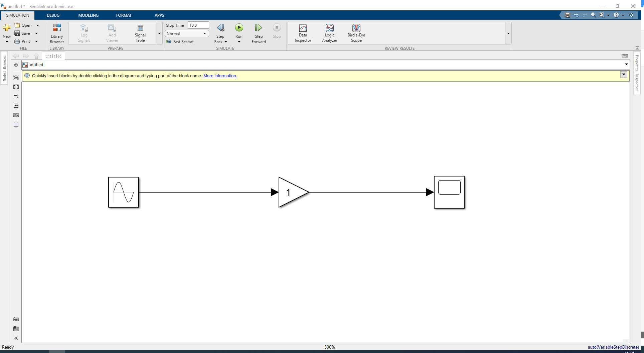Enable Fast Restart mode

(180, 41)
